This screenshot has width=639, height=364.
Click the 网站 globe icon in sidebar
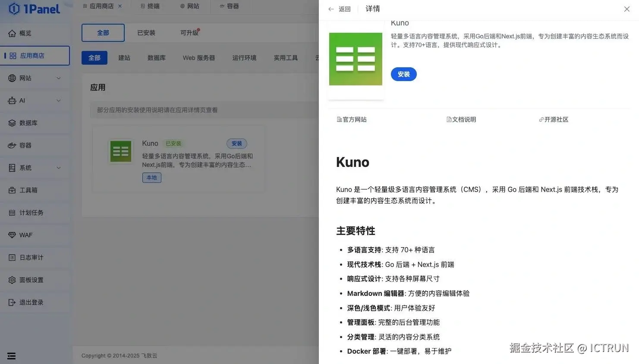pyautogui.click(x=12, y=78)
